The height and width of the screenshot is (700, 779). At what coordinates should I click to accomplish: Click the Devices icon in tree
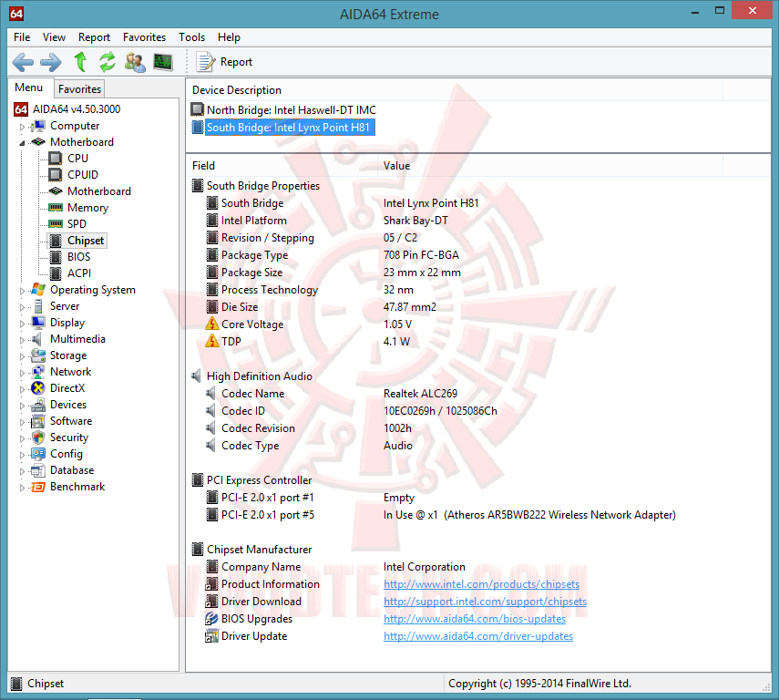38,404
